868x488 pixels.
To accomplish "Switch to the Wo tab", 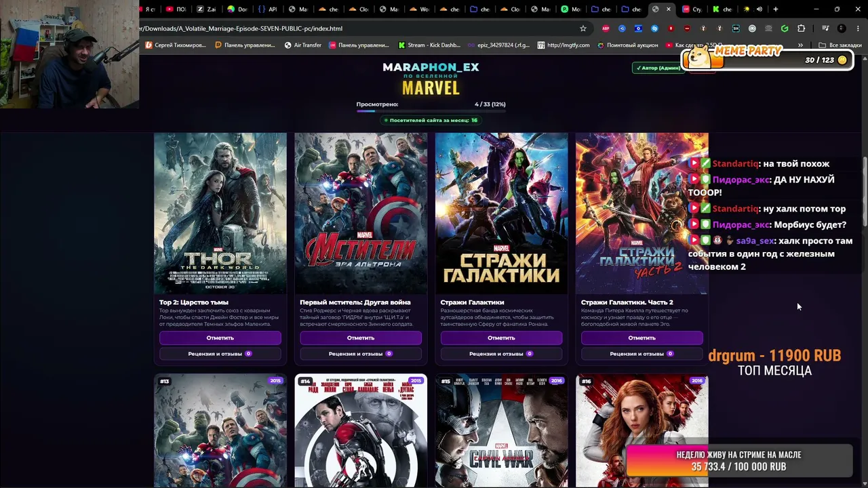I will [x=420, y=9].
